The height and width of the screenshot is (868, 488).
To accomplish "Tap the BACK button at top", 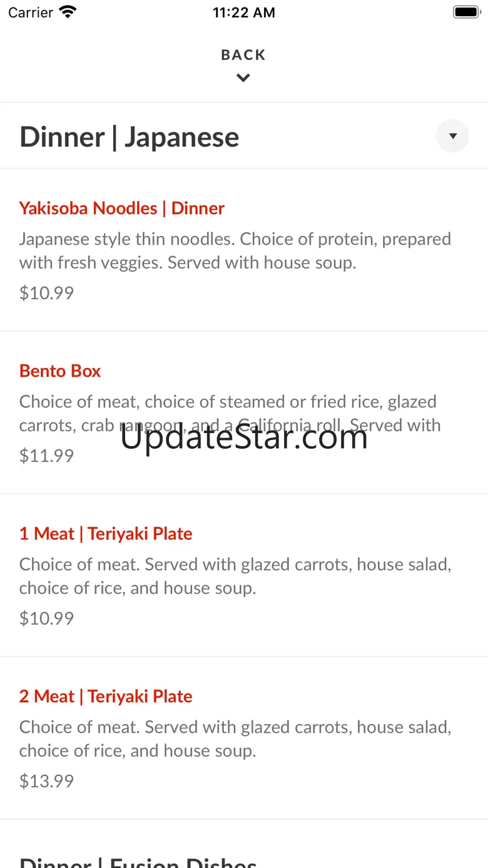I will [x=243, y=55].
